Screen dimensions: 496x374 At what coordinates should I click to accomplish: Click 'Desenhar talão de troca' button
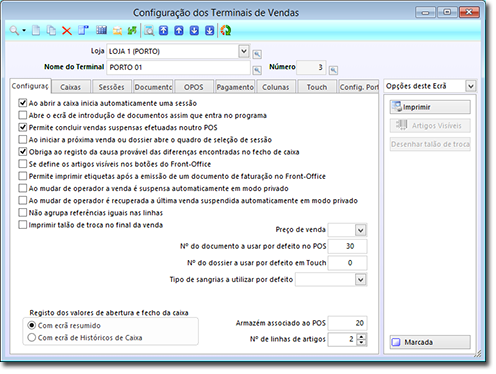coord(430,144)
